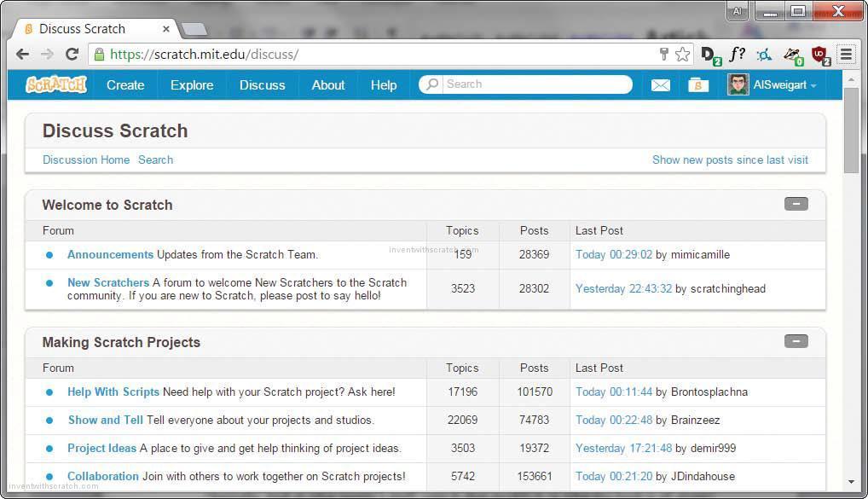Open the Help menu item
Screen dimensions: 868x499
pyautogui.click(x=384, y=85)
